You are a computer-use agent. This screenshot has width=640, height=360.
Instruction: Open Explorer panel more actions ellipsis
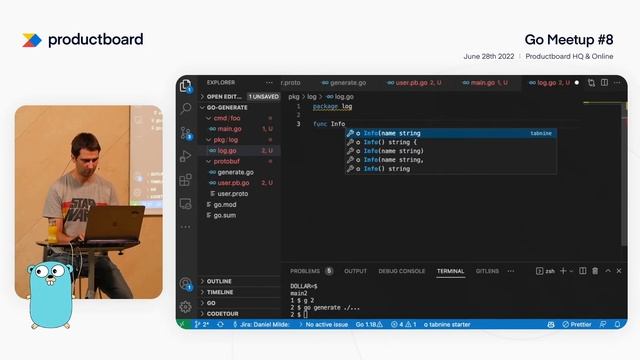click(269, 82)
